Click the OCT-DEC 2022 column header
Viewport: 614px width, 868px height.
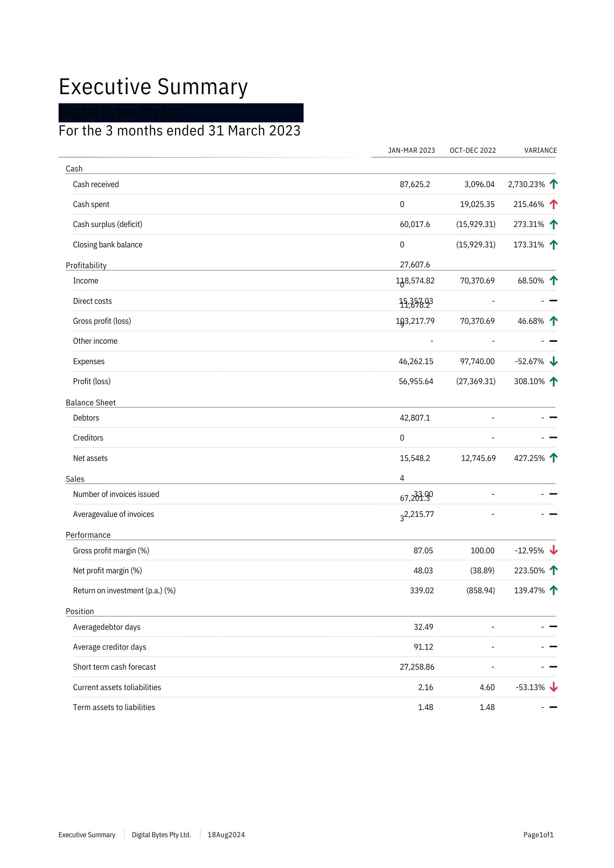click(472, 151)
